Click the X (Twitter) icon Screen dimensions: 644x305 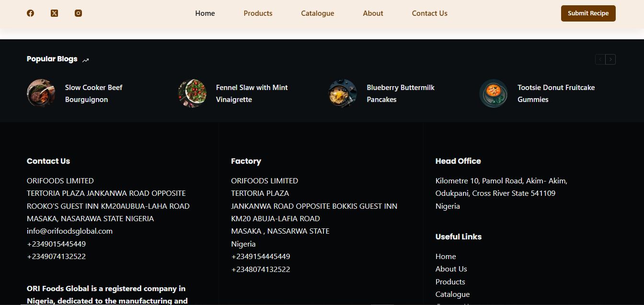point(54,13)
